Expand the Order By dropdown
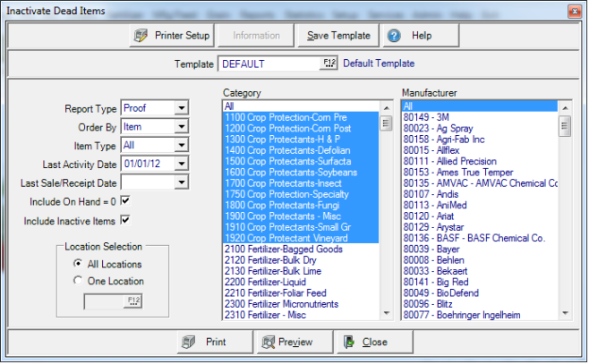 [x=182, y=127]
